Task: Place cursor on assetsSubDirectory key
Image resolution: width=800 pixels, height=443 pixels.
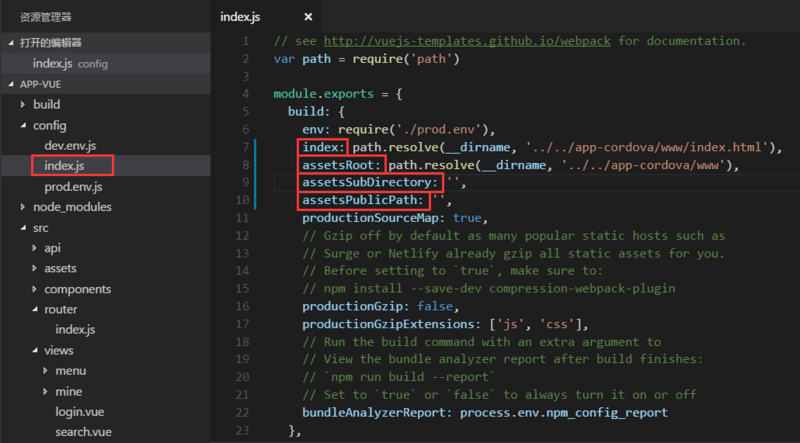Action: point(370,182)
